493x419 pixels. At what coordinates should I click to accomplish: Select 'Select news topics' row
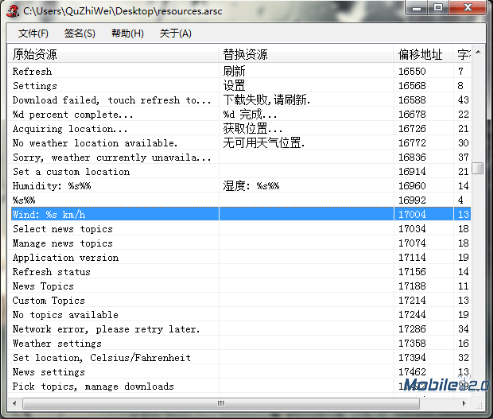(x=239, y=228)
